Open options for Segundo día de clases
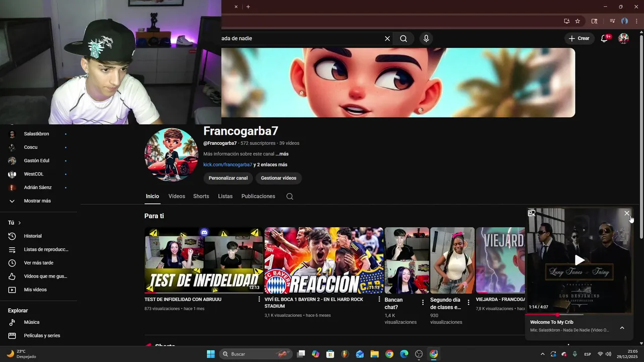 coord(468,303)
